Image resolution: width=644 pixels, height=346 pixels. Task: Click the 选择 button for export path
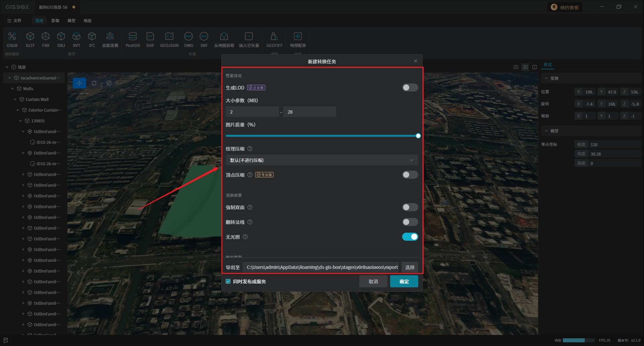point(410,268)
